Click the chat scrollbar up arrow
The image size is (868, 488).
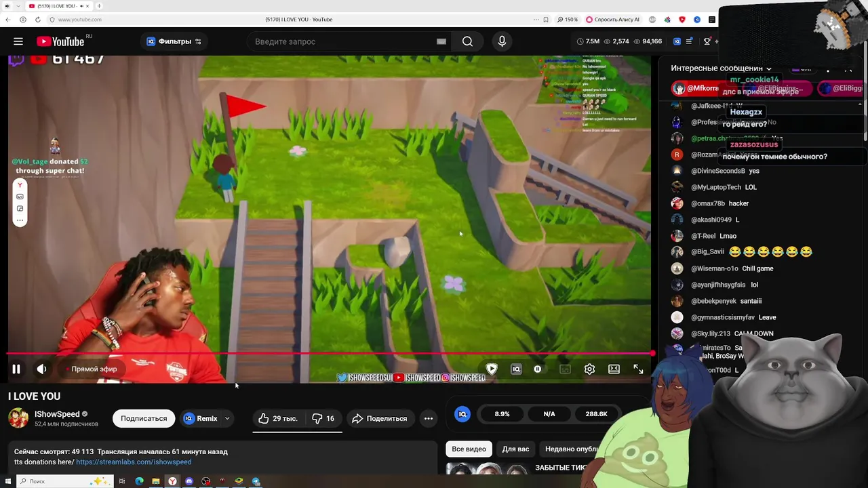click(x=861, y=104)
